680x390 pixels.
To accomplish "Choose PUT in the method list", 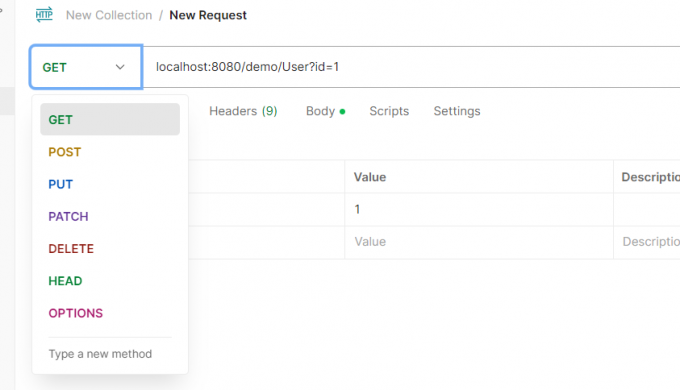I will click(x=110, y=184).
